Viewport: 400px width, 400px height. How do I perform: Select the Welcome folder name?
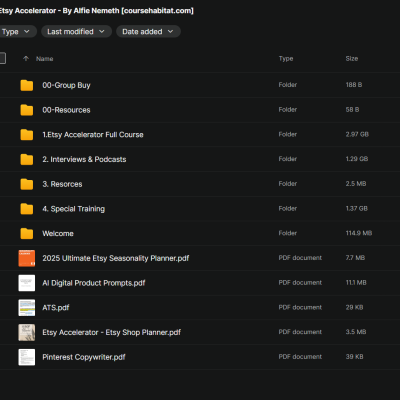coord(58,233)
